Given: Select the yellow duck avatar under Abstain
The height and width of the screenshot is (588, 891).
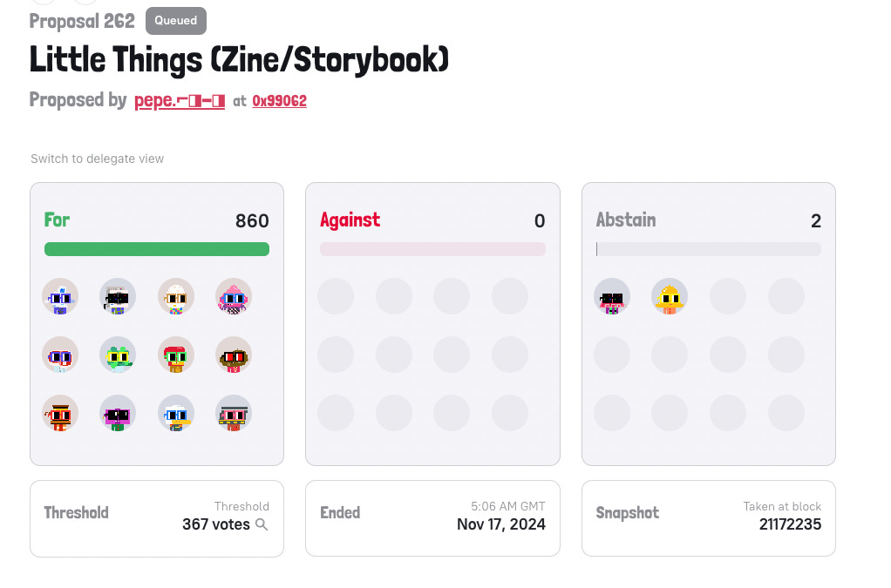Looking at the screenshot, I should [670, 297].
